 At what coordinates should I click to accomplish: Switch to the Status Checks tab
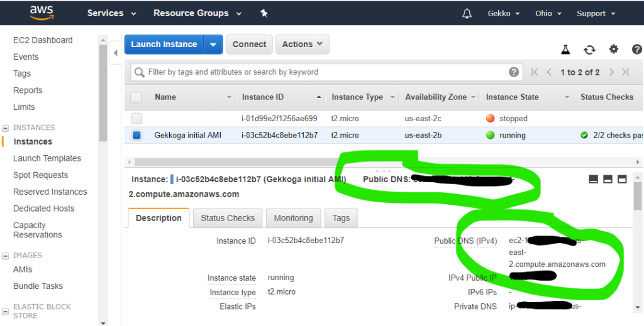(x=228, y=218)
